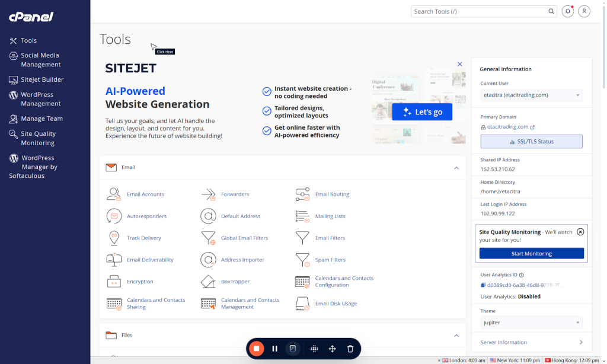
Task: Select Site Quality Monitoring in the sidebar
Action: coord(37,138)
